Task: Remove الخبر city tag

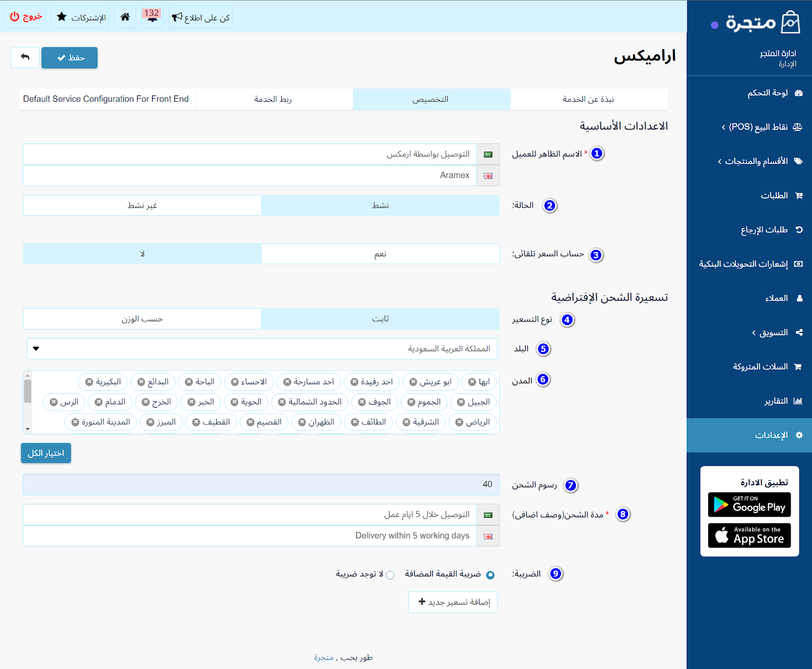Action: click(191, 402)
